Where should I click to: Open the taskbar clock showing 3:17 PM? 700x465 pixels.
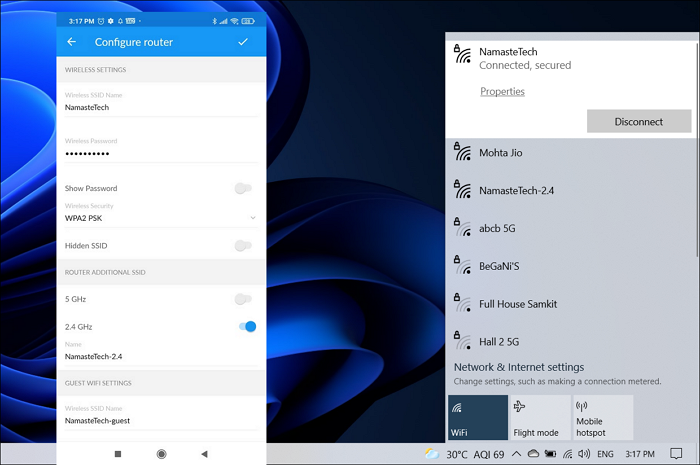point(639,454)
